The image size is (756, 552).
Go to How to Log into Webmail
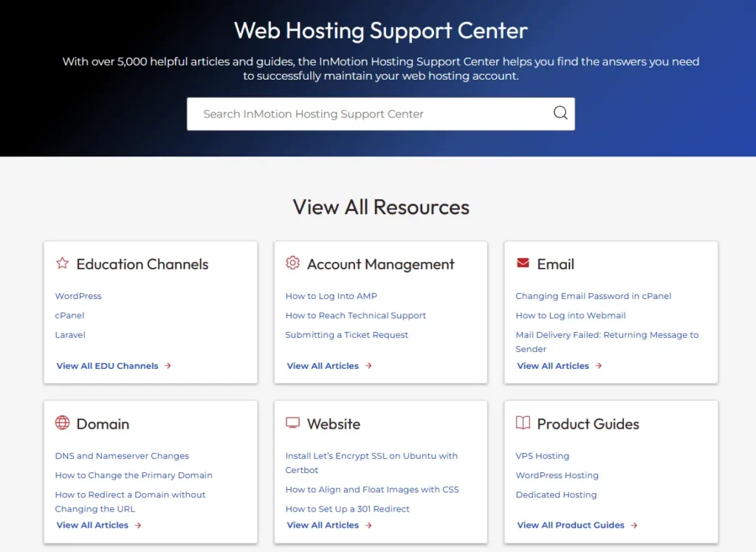(570, 315)
